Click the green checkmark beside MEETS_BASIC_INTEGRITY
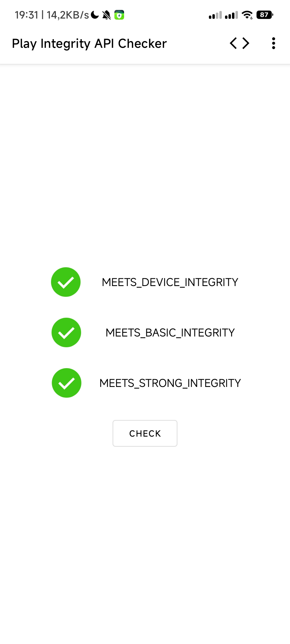The height and width of the screenshot is (644, 290). click(66, 332)
